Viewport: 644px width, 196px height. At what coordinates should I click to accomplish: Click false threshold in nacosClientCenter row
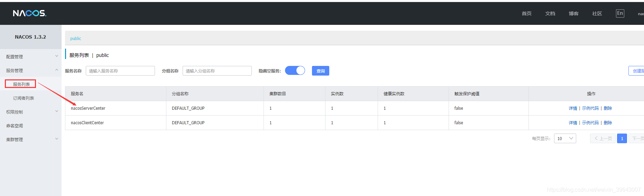click(x=459, y=123)
